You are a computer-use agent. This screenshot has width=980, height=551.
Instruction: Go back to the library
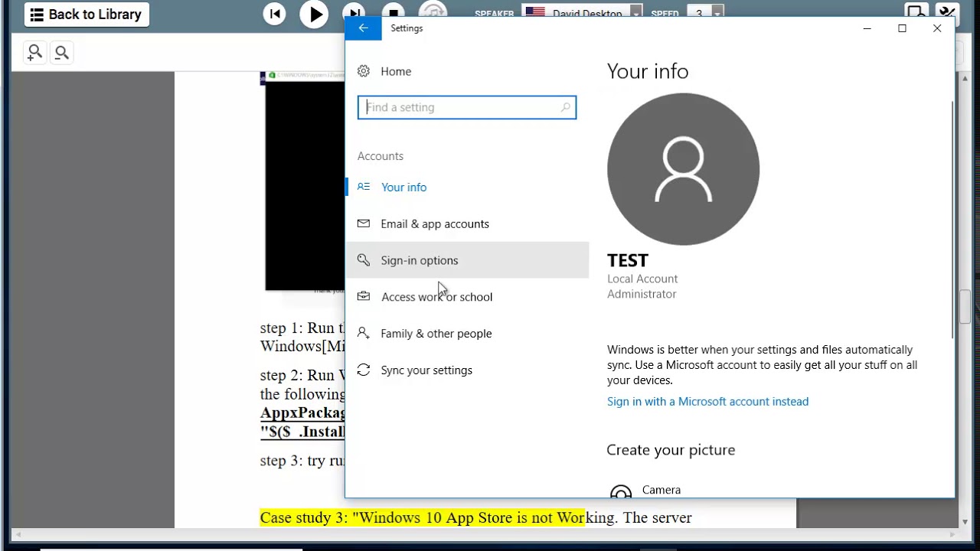(x=87, y=15)
